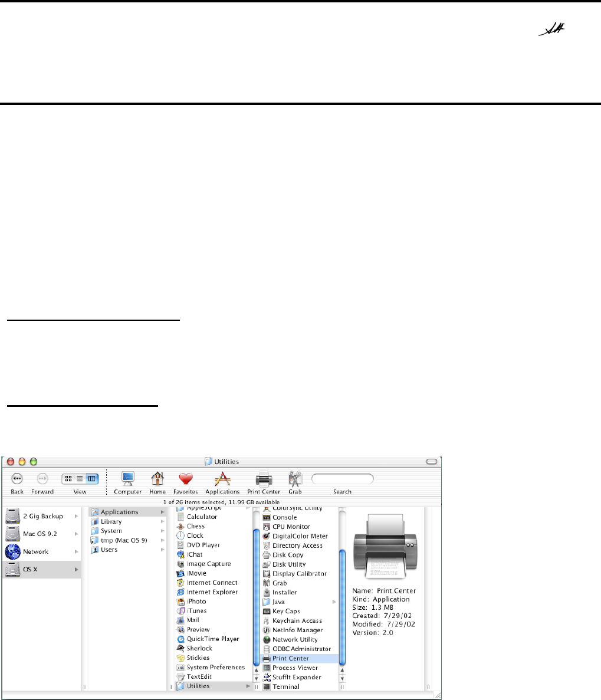This screenshot has height=700, width=601.
Task: Click the Search field
Action: click(343, 479)
